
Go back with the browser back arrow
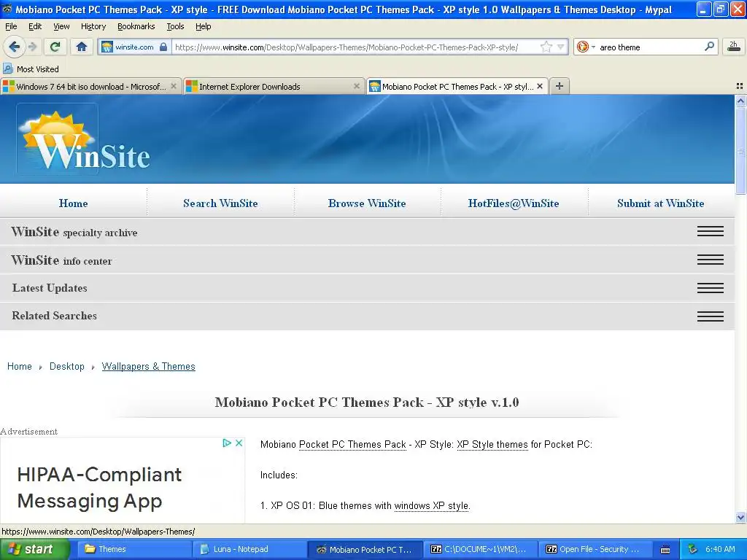[14, 47]
